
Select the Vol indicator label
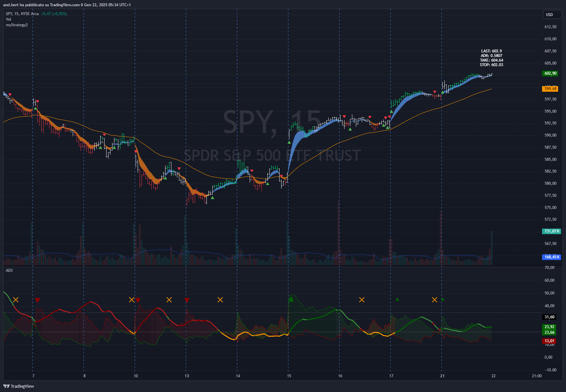[9, 19]
